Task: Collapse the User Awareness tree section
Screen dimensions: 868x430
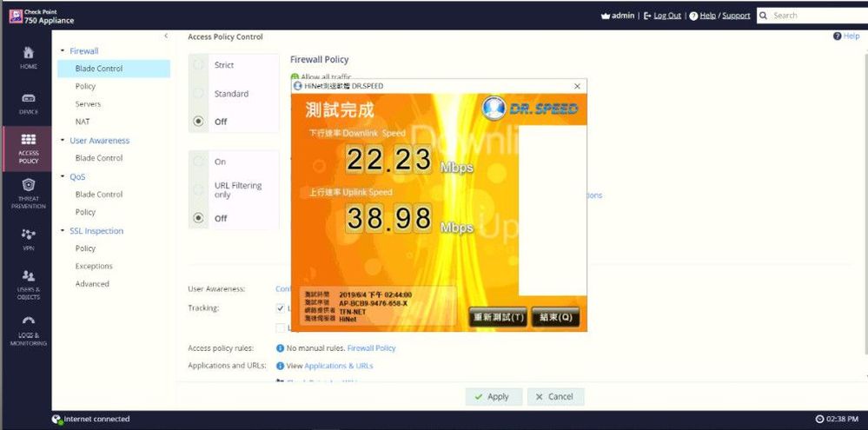Action: point(63,140)
